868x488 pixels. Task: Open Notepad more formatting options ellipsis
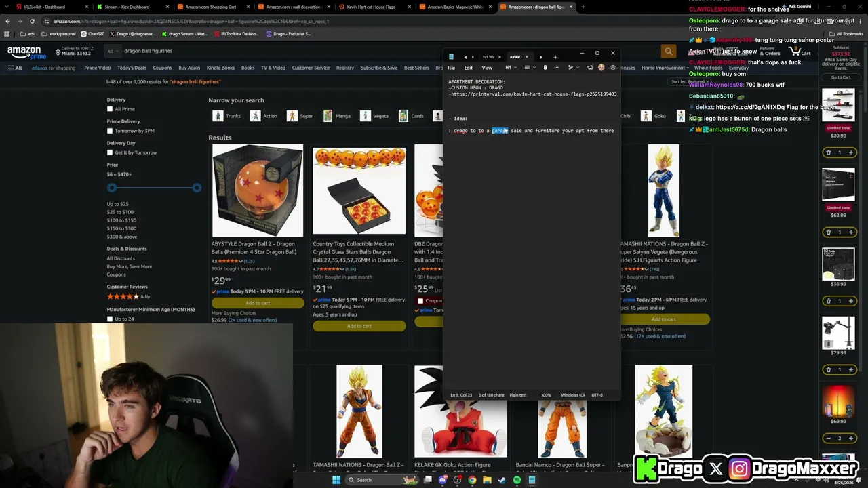(556, 68)
